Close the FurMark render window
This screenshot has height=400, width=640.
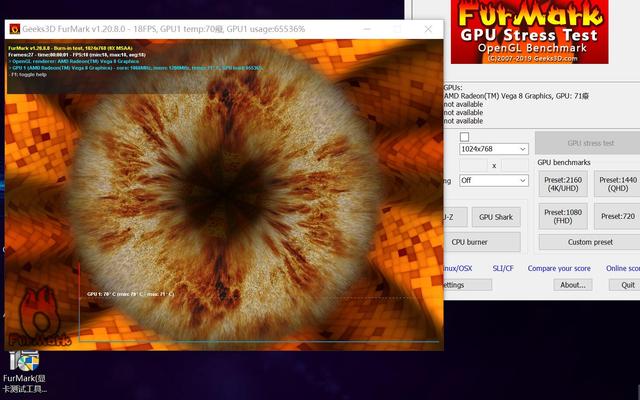click(x=428, y=29)
